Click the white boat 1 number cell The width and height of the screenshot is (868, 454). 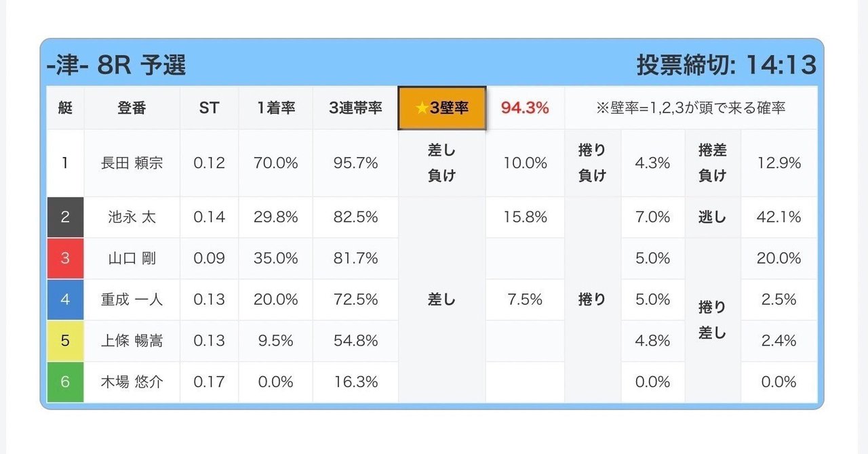pos(65,163)
